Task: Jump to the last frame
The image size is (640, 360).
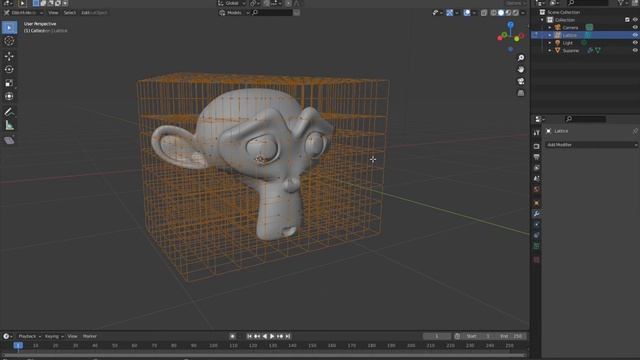Action: [288, 336]
